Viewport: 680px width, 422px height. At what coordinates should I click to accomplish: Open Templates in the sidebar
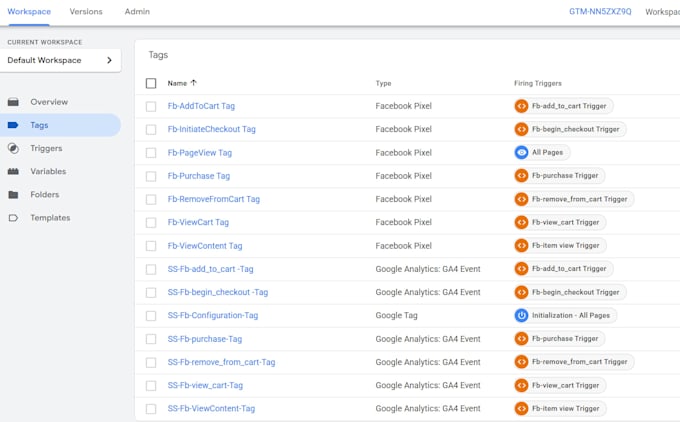click(50, 218)
